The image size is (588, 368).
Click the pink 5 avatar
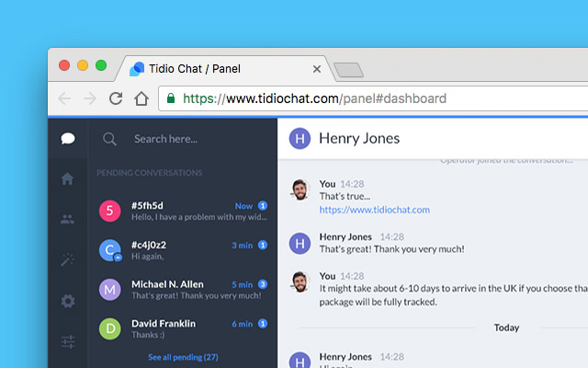(110, 211)
